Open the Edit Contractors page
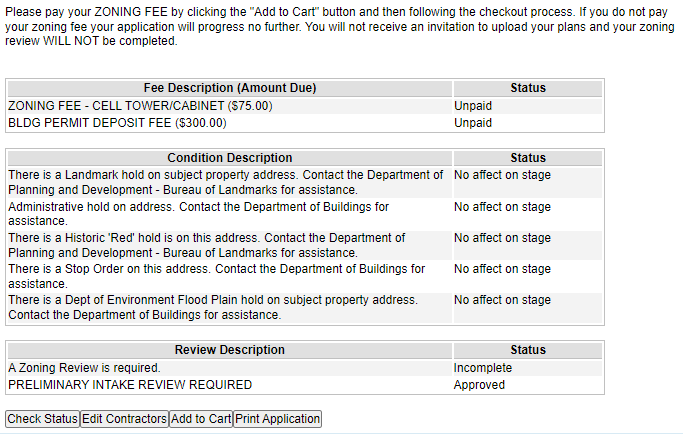This screenshot has height=434, width=683. (x=125, y=419)
